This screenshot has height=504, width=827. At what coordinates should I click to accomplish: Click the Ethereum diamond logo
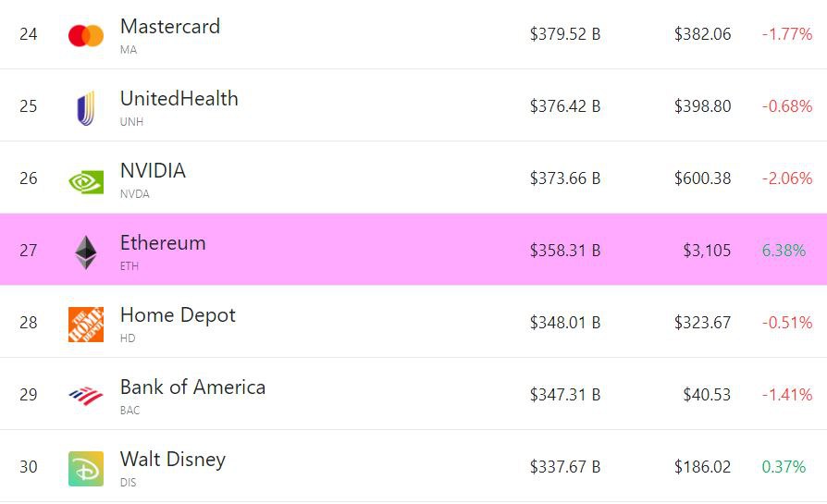coord(86,252)
